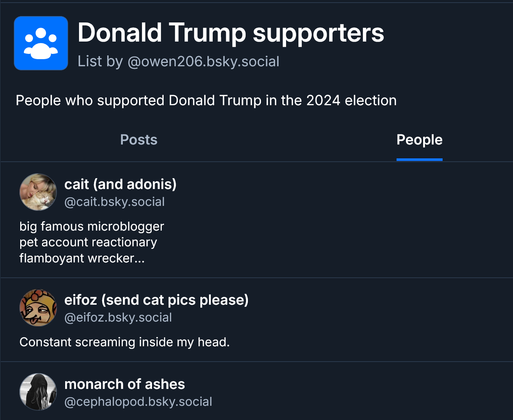Open monarch of ashes avatar

[38, 392]
